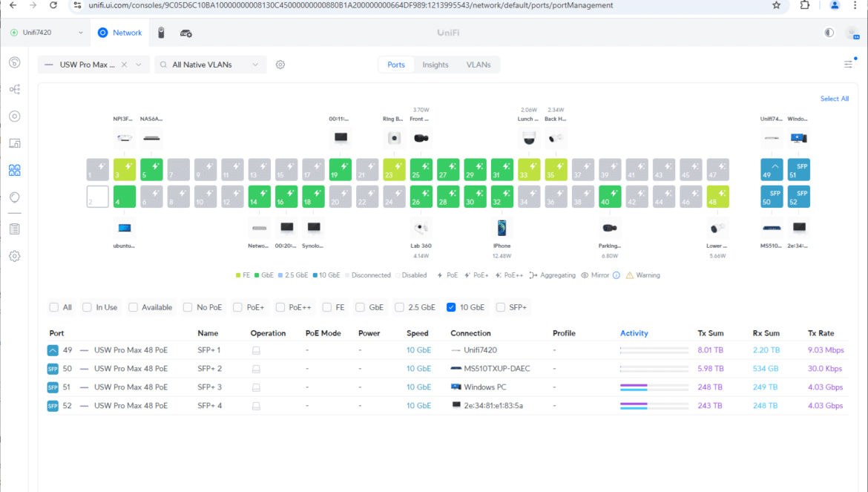Screen dimensions: 868x492
Task: Select switch port 19
Action: tap(341, 170)
